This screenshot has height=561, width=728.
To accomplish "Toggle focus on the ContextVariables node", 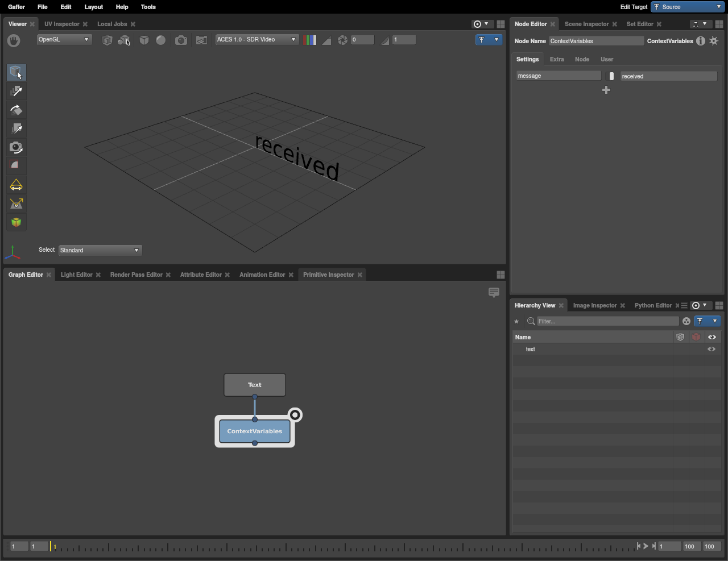I will [295, 415].
